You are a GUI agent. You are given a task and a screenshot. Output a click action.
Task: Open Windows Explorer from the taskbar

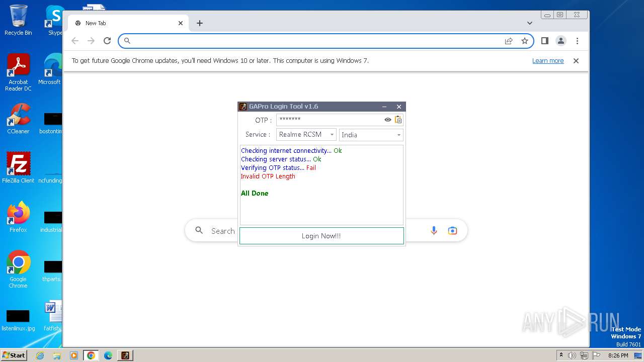[57, 355]
